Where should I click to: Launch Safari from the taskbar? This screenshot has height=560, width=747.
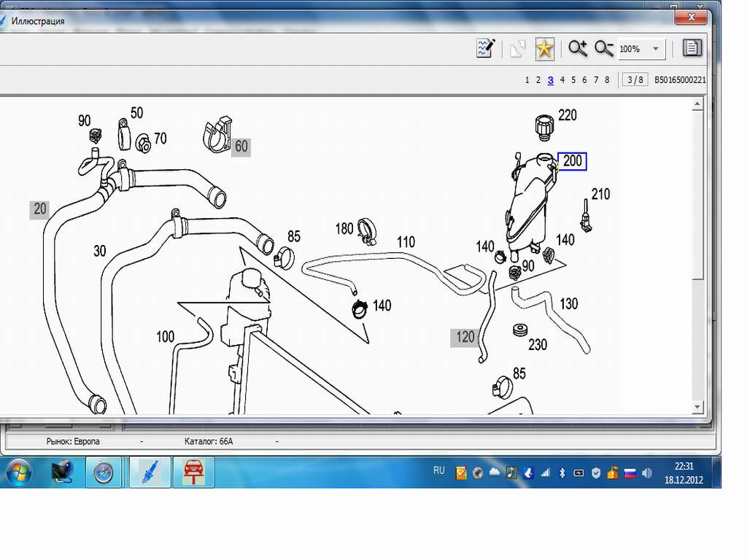pyautogui.click(x=104, y=472)
